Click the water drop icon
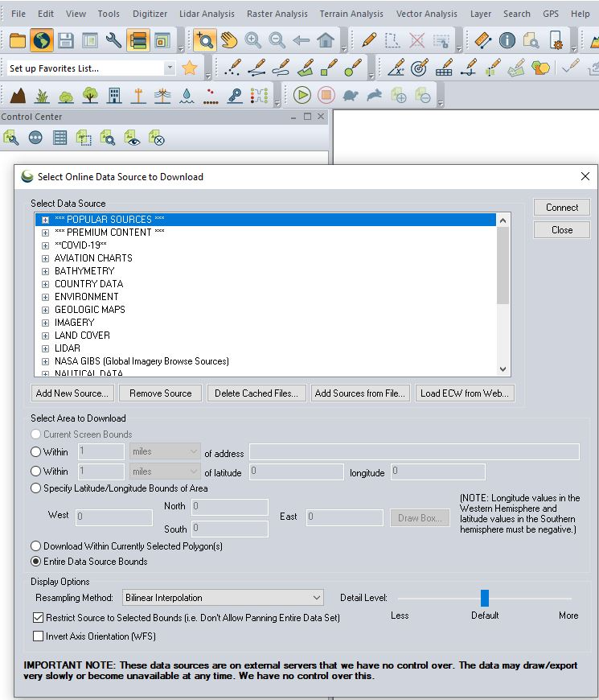The height and width of the screenshot is (700, 599). click(x=187, y=95)
